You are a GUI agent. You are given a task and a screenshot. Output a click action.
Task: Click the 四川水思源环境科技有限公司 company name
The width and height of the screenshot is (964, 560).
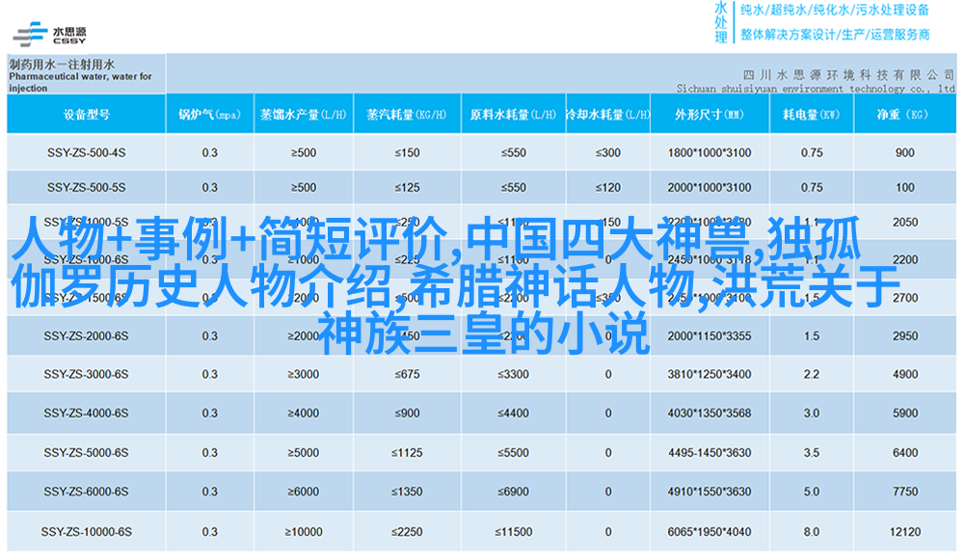[848, 75]
